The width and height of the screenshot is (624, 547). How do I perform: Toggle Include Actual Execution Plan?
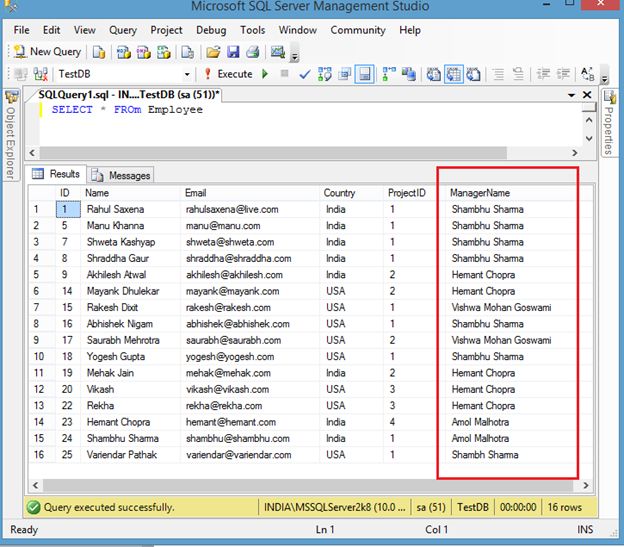click(x=389, y=74)
